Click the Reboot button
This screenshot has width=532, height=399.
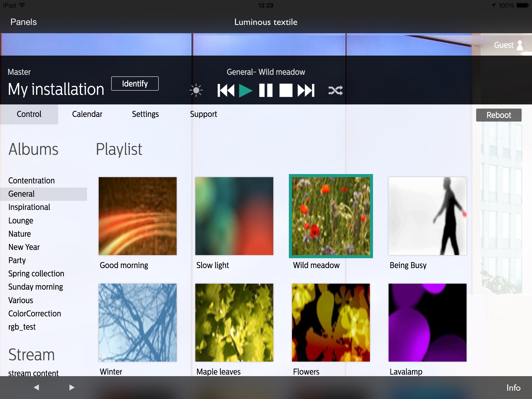pos(498,115)
